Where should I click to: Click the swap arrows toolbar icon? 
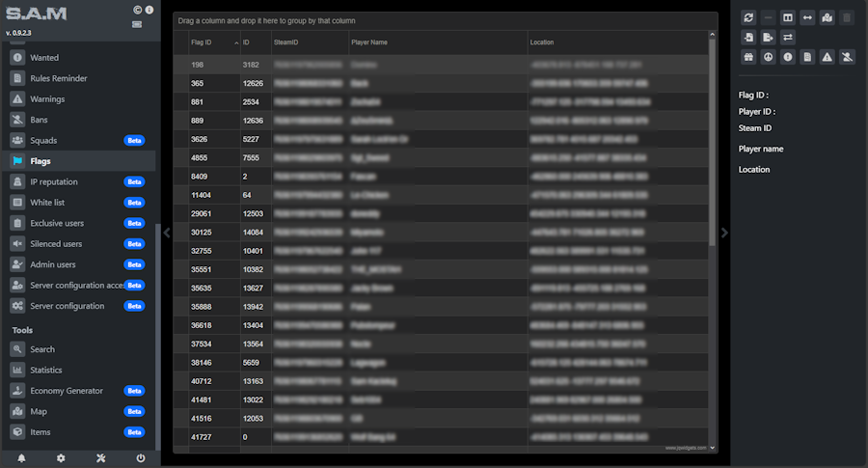pos(788,38)
